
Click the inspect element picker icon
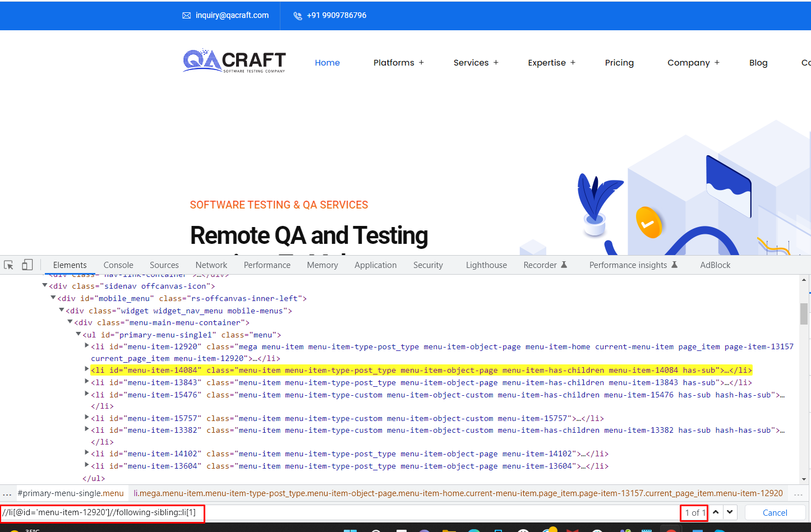click(x=8, y=265)
